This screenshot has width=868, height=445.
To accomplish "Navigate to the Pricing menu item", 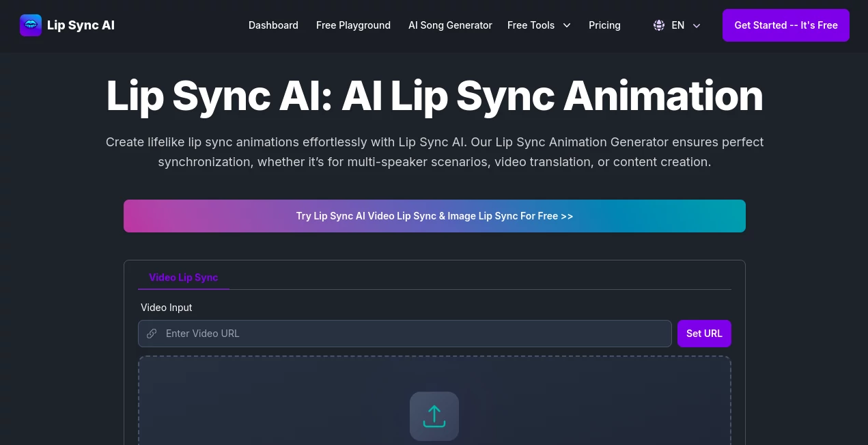I will [x=604, y=25].
